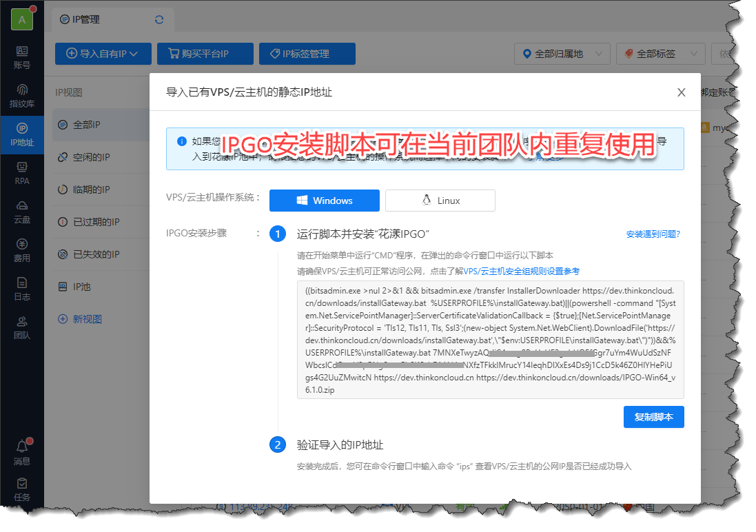
Task: Select Linux as VPS operating system
Action: point(440,201)
